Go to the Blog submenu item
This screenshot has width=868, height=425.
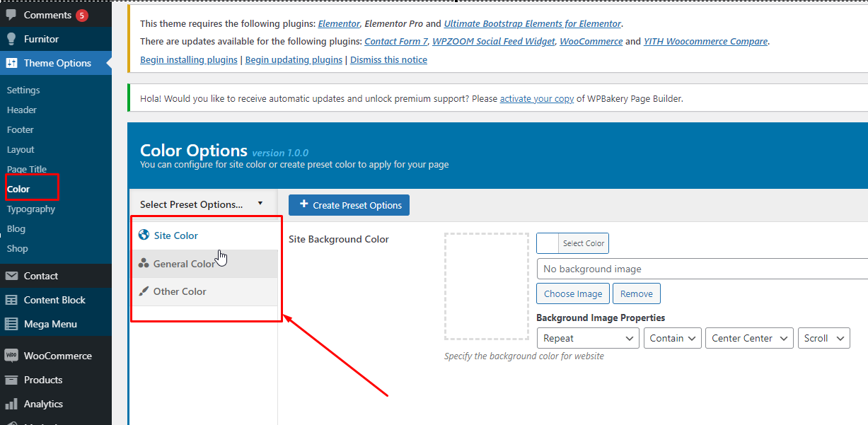point(16,228)
